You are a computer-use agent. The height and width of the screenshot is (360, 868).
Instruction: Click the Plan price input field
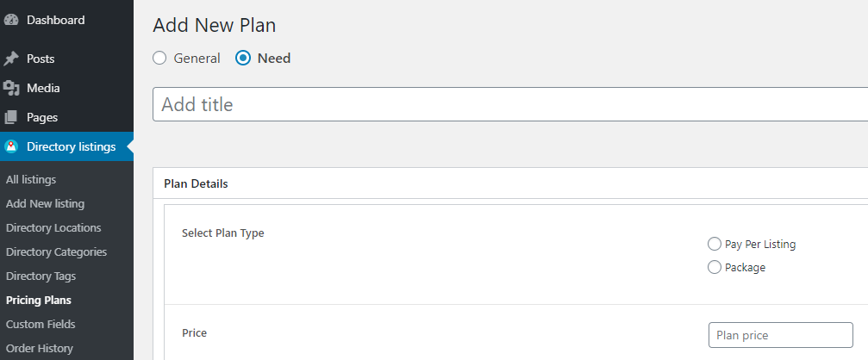click(x=781, y=335)
